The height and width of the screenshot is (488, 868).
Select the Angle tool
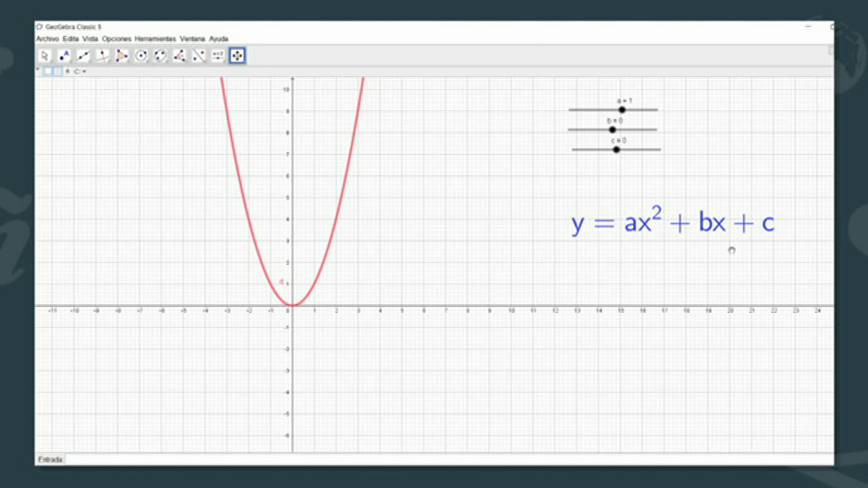pos(180,56)
